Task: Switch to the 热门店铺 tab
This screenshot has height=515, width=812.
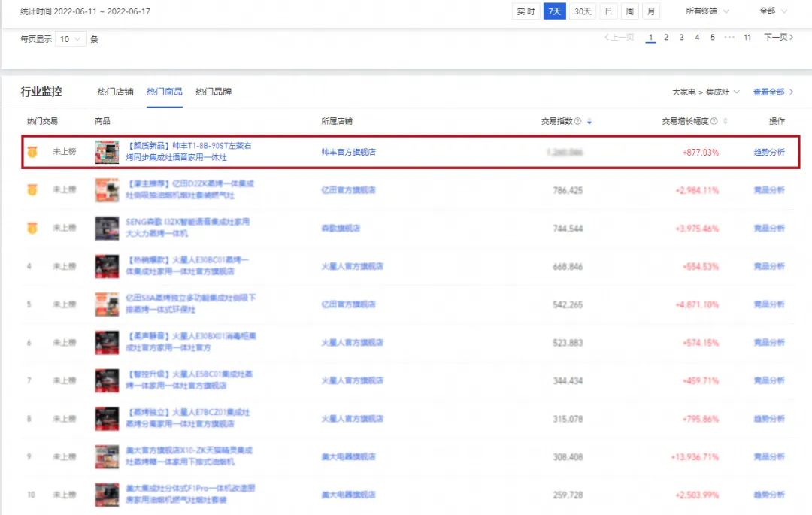Action: point(117,90)
